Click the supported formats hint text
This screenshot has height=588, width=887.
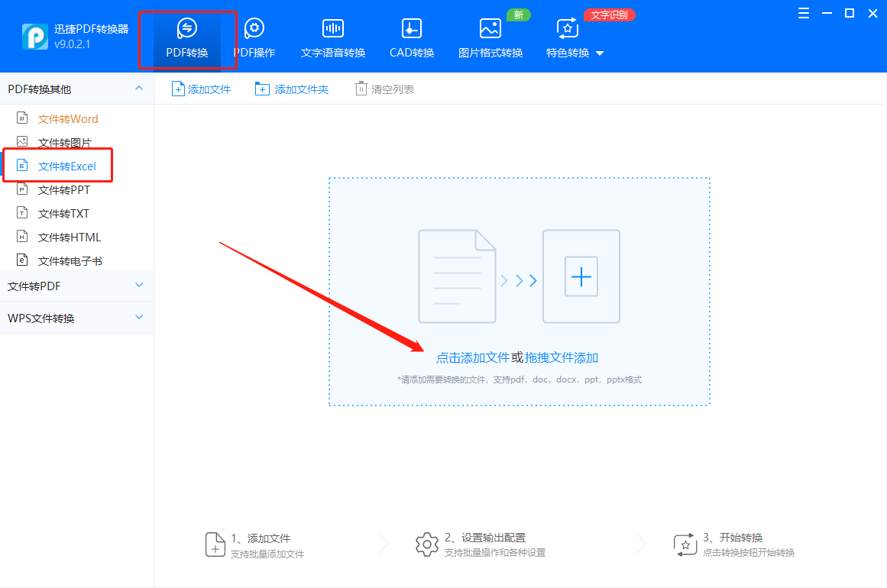tap(520, 380)
